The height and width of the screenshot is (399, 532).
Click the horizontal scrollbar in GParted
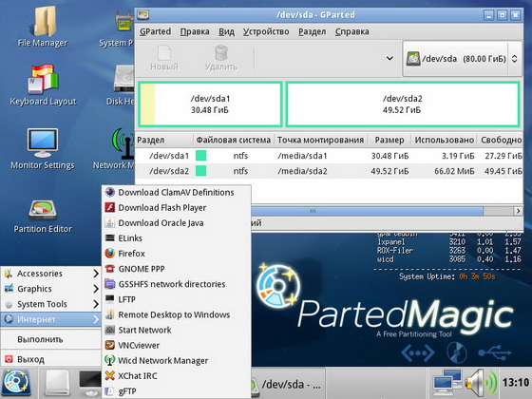[367, 211]
